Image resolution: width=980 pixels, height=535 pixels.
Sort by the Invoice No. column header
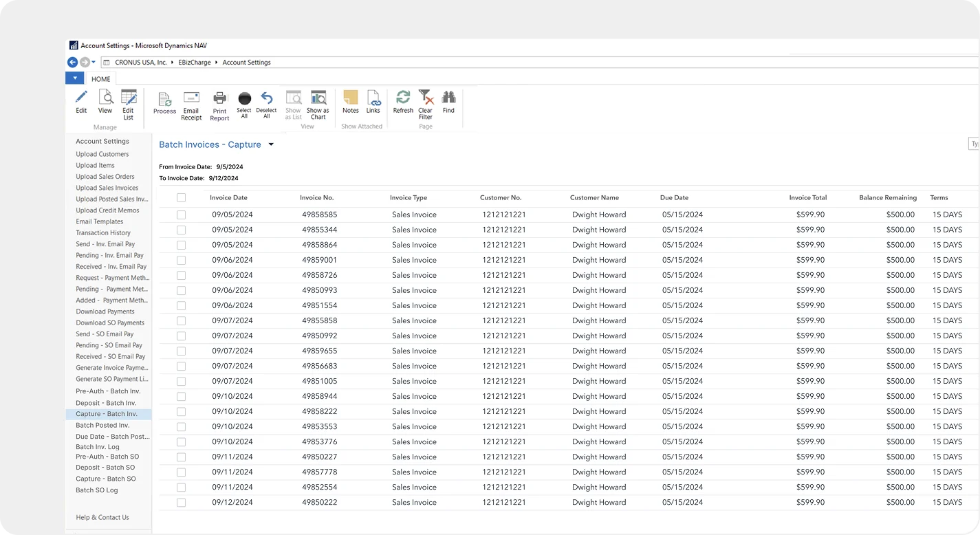[x=317, y=198]
